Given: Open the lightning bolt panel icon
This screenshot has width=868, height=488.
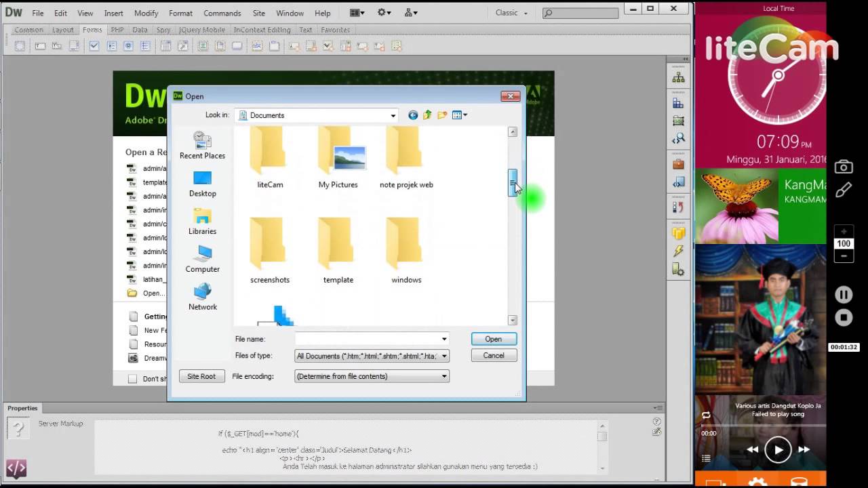Looking at the screenshot, I should (x=678, y=251).
